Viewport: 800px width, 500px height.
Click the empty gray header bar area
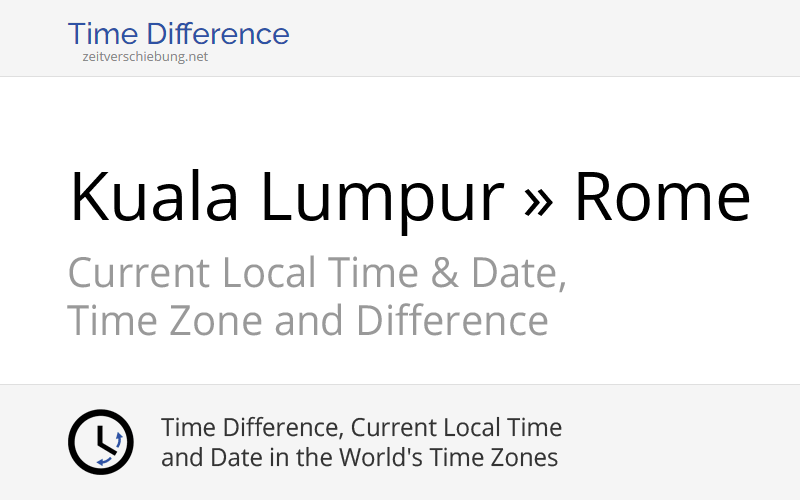click(x=550, y=38)
